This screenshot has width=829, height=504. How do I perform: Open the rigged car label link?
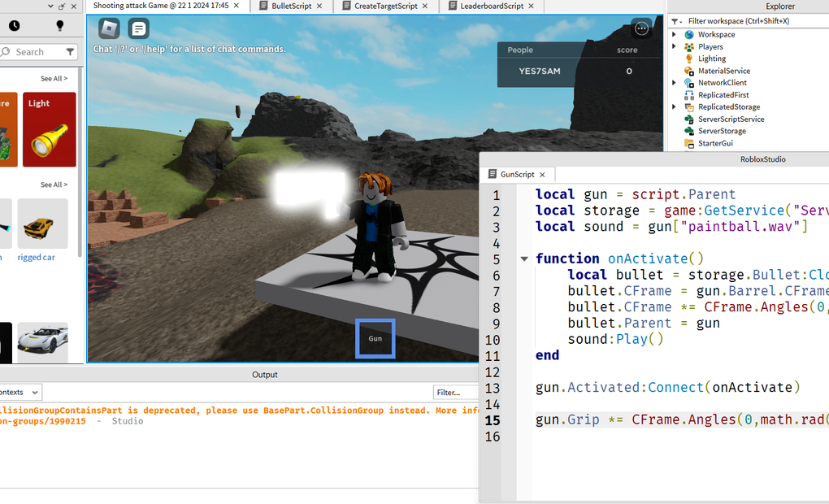[x=36, y=258]
